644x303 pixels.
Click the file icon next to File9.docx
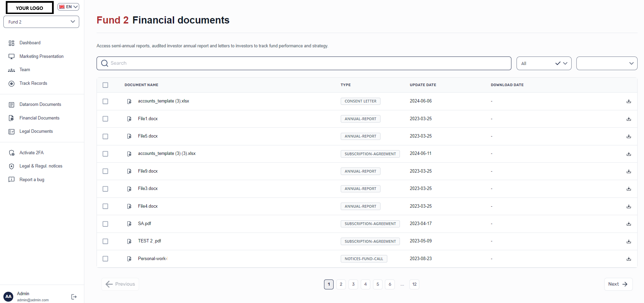(x=129, y=171)
